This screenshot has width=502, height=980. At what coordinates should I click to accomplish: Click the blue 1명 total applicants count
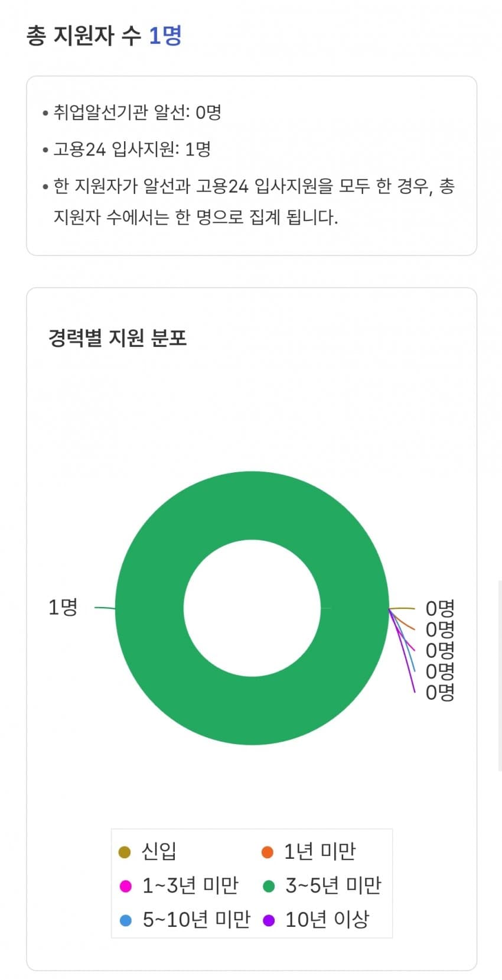pos(165,35)
